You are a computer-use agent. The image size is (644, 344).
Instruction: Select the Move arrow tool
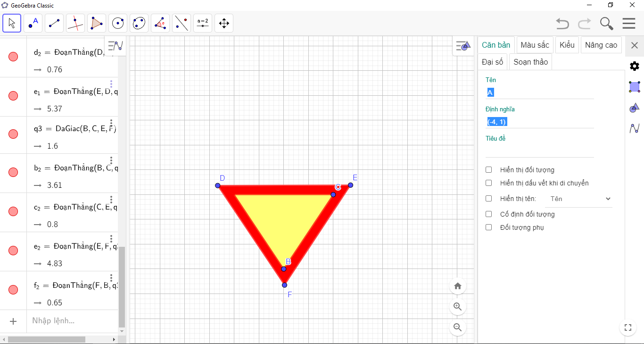pos(12,23)
